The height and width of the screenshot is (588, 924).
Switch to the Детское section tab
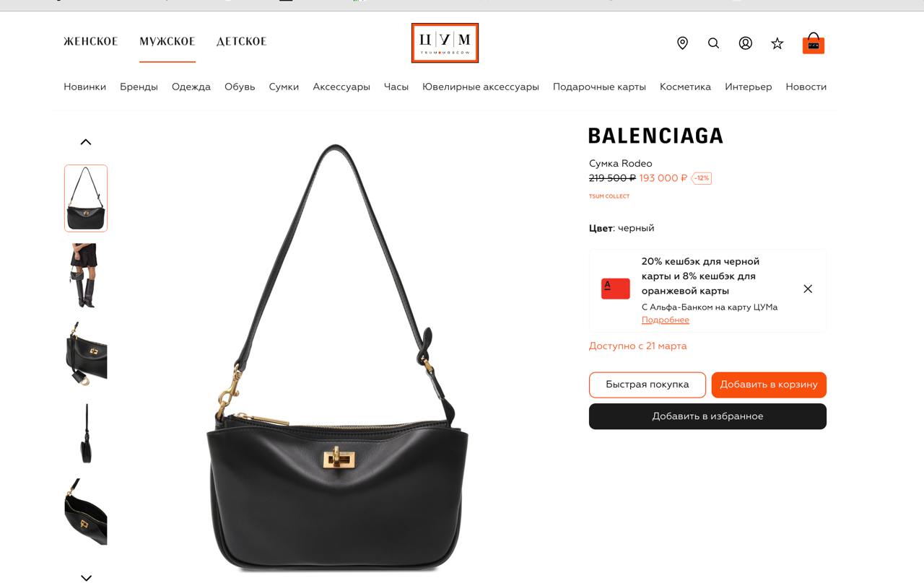tap(242, 42)
